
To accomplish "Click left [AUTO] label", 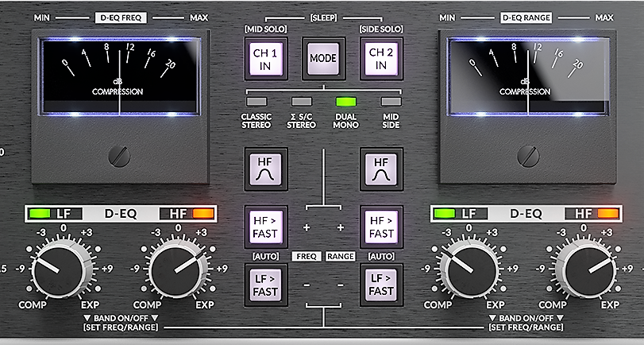I will 266,256.
